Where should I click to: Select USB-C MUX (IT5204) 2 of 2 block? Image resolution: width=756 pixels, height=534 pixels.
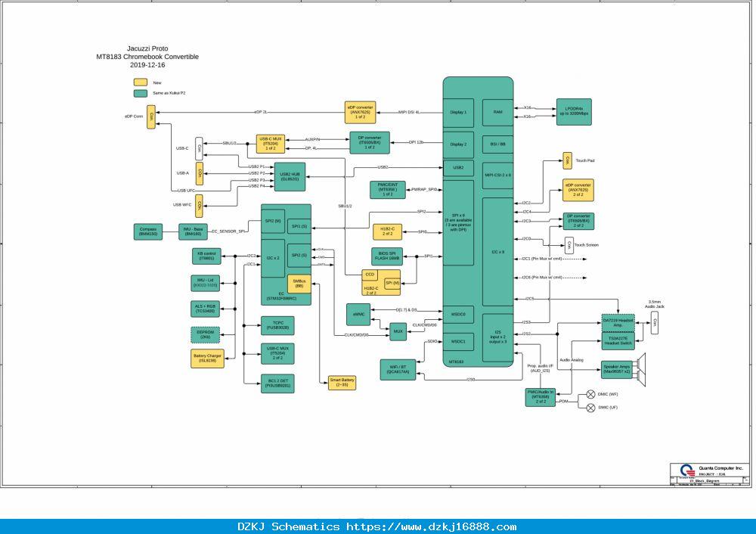(277, 354)
